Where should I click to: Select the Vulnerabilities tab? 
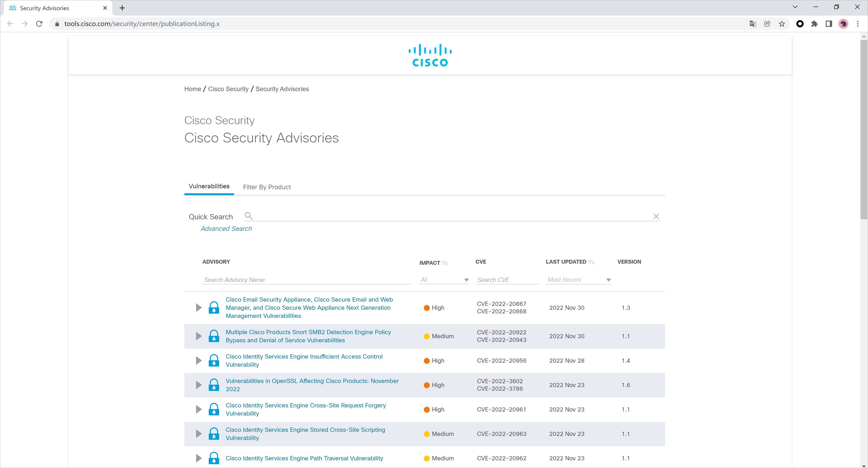click(x=209, y=187)
